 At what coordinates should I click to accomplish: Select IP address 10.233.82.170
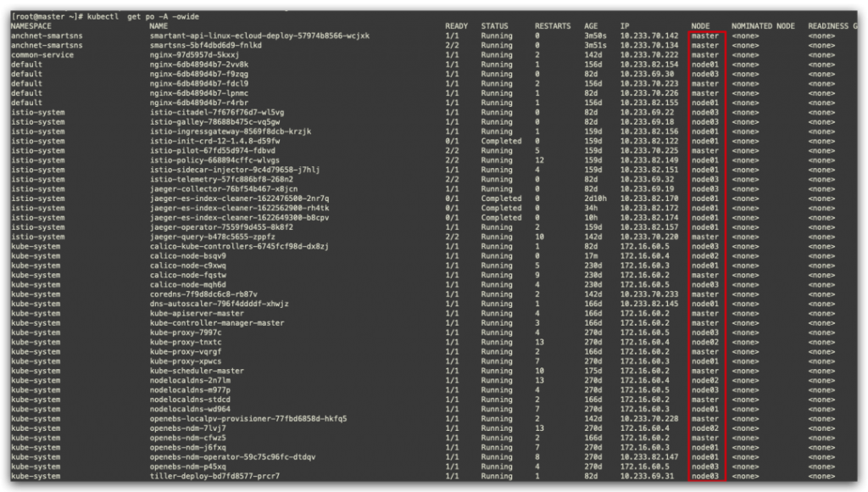click(648, 198)
